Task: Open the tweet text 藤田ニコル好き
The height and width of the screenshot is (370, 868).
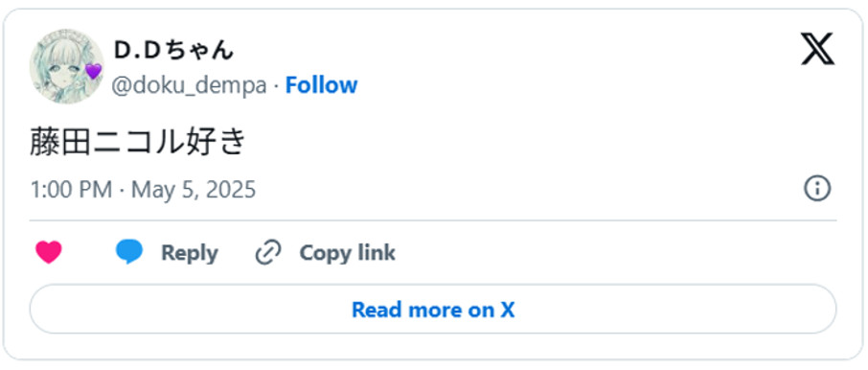Action: (137, 142)
